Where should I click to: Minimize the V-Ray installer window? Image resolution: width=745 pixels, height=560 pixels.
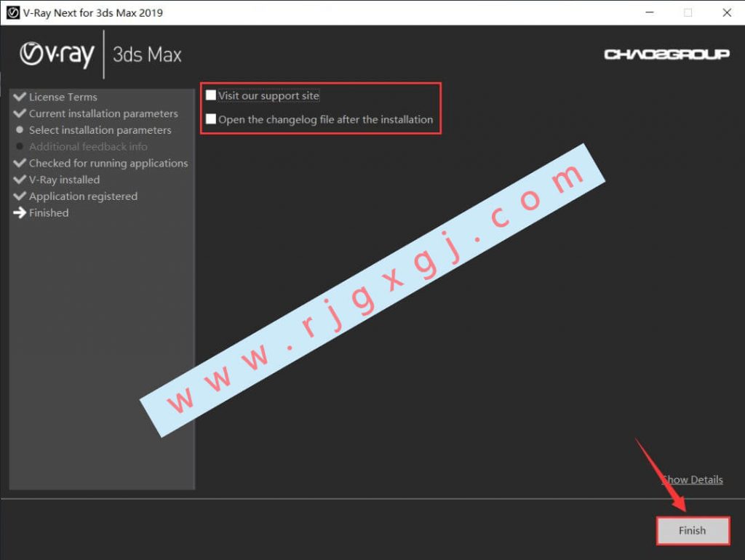(650, 12)
